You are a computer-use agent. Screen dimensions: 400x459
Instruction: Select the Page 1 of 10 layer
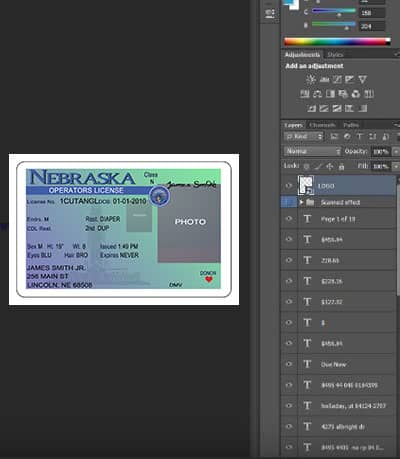pyautogui.click(x=347, y=219)
